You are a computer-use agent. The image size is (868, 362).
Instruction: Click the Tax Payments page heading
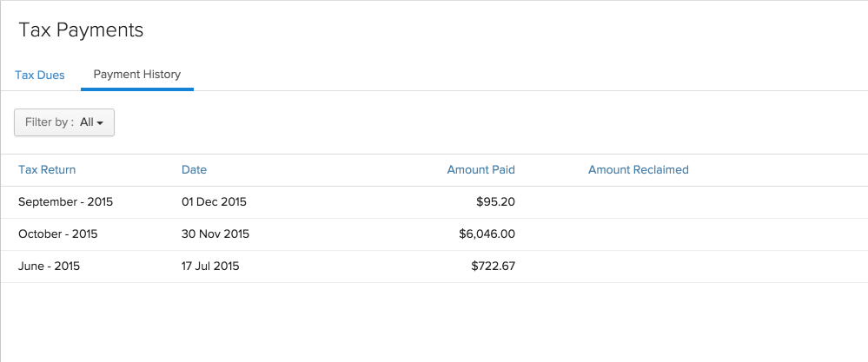click(x=81, y=30)
